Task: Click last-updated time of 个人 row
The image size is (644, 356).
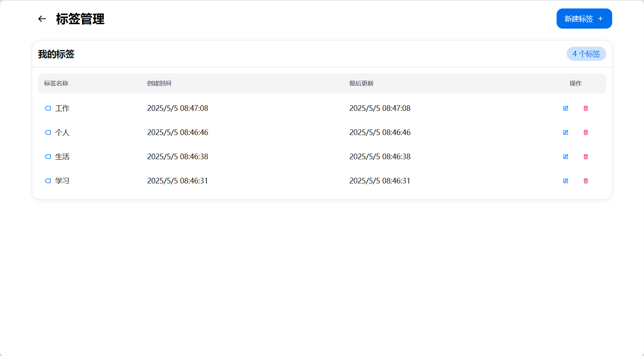Action: pos(380,132)
